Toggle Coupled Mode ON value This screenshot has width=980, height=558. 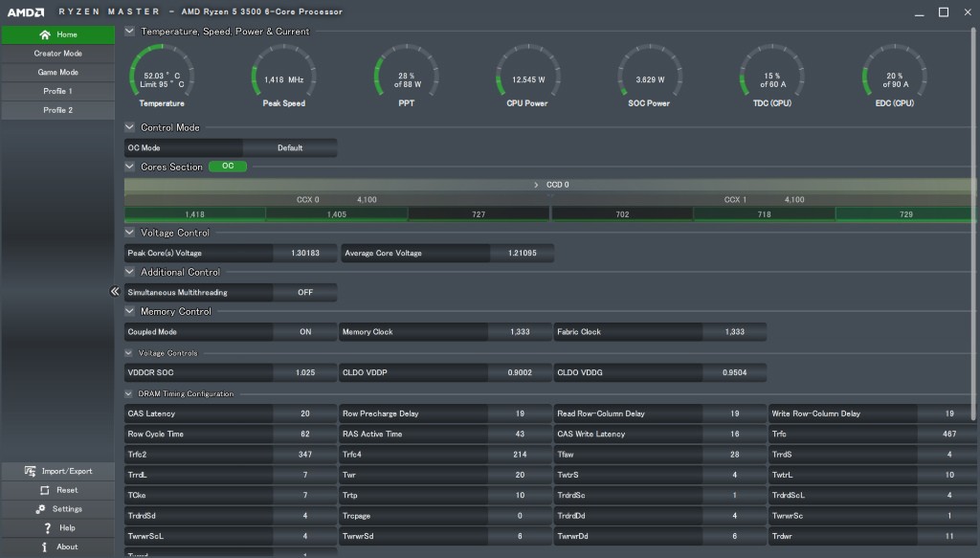(304, 332)
